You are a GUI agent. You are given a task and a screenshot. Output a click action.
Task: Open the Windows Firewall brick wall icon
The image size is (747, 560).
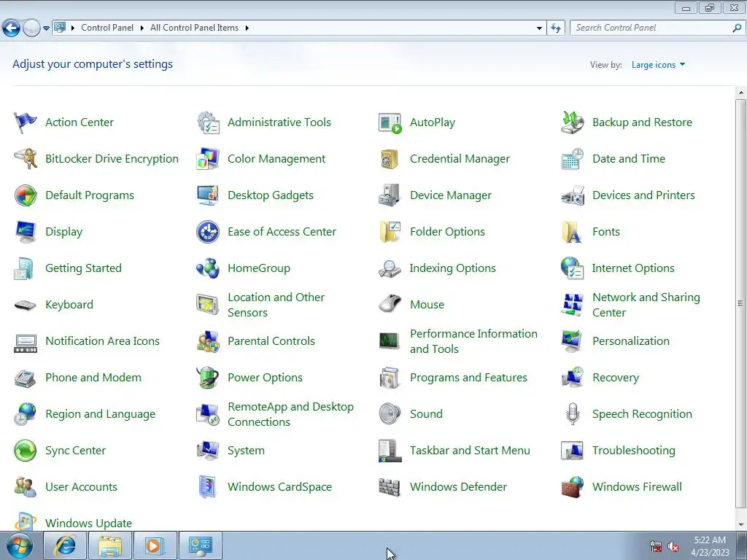pyautogui.click(x=572, y=486)
